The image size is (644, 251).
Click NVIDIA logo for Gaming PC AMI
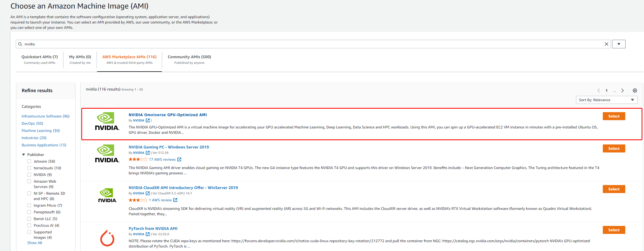107,154
